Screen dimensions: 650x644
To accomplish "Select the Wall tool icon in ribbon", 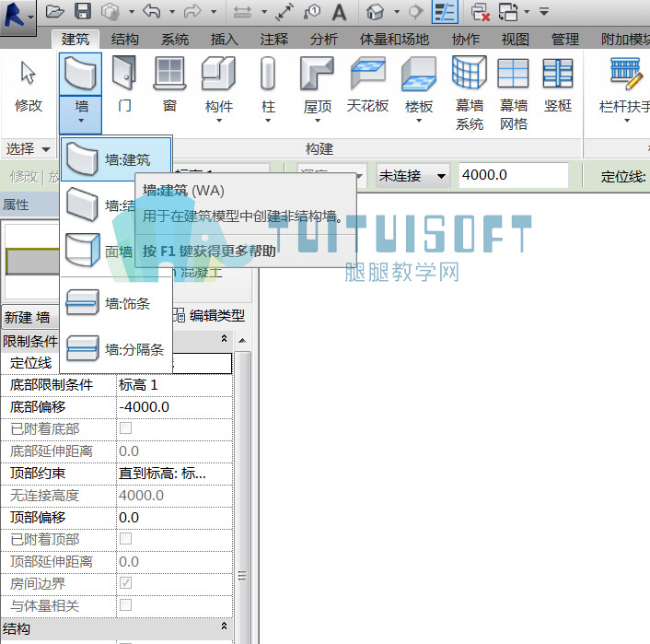I will pyautogui.click(x=80, y=75).
